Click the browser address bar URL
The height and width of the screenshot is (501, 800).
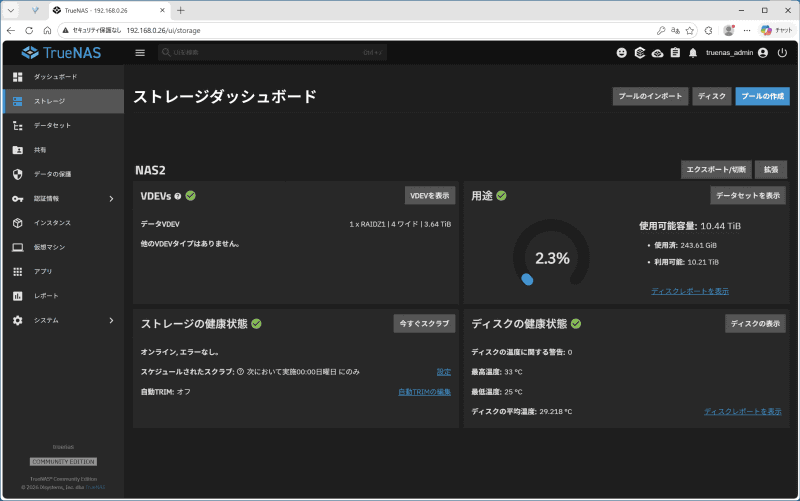[163, 31]
